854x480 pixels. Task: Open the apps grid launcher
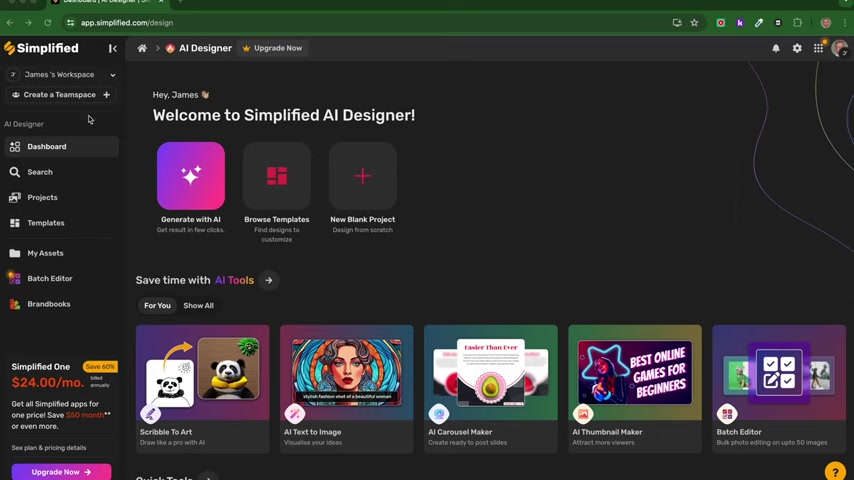[x=818, y=48]
